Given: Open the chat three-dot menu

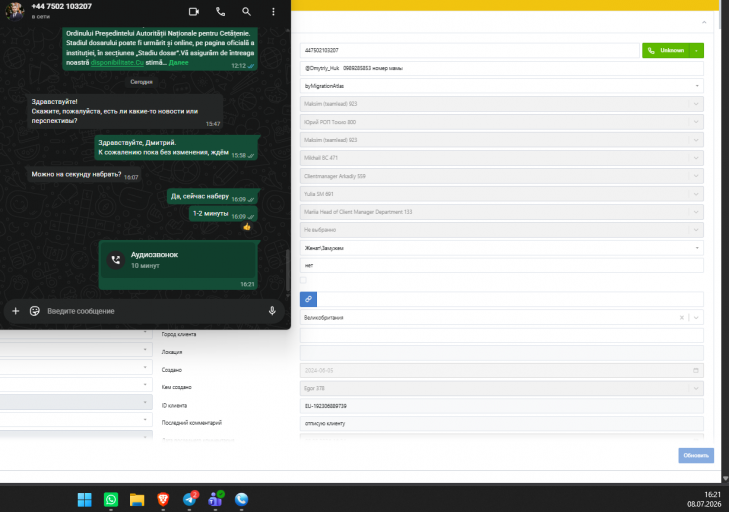Looking at the screenshot, I should pos(273,12).
